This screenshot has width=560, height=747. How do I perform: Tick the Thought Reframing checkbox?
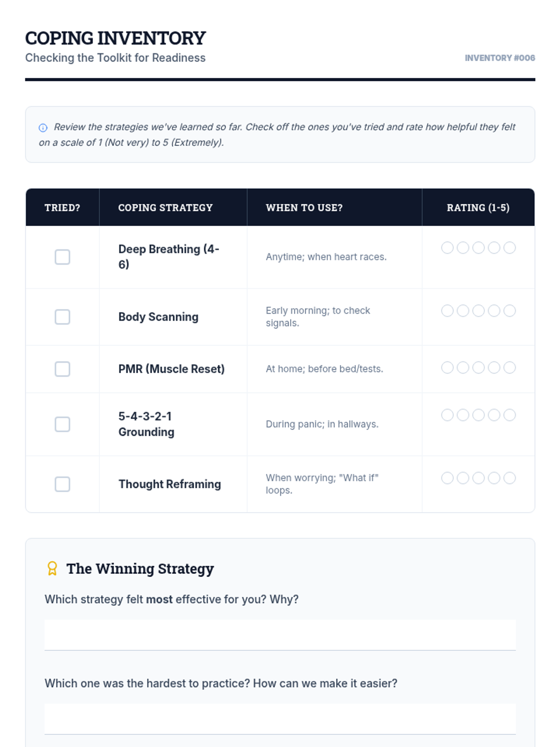[x=63, y=484]
